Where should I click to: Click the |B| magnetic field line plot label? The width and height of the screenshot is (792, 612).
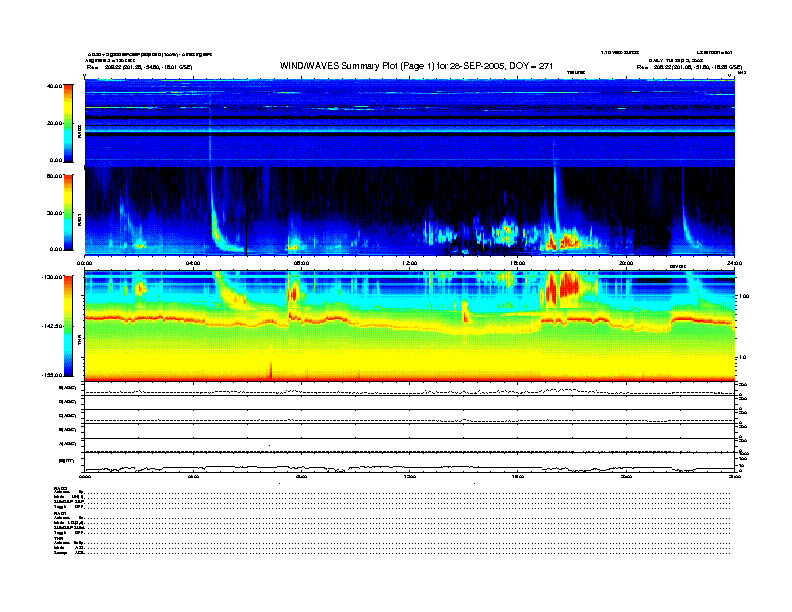point(67,461)
